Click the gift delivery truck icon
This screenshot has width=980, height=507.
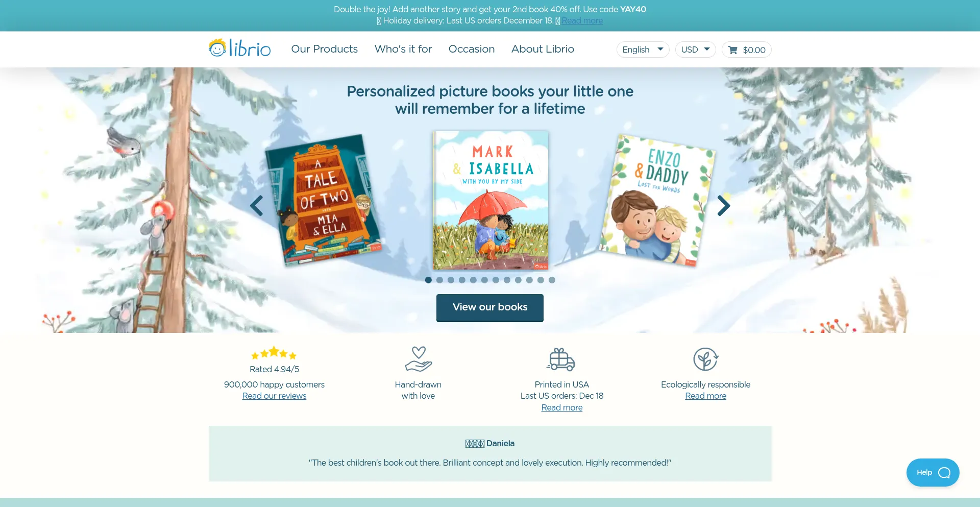tap(561, 359)
